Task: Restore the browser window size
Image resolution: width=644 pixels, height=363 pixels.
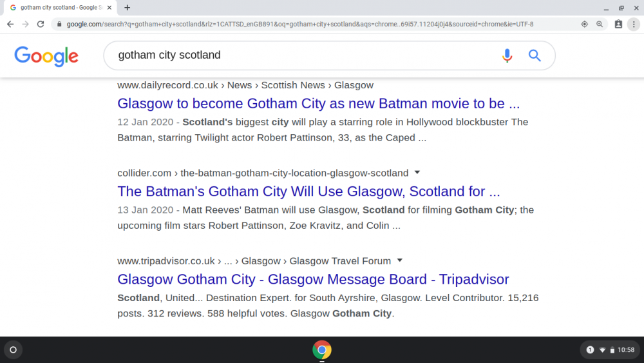Action: [621, 8]
